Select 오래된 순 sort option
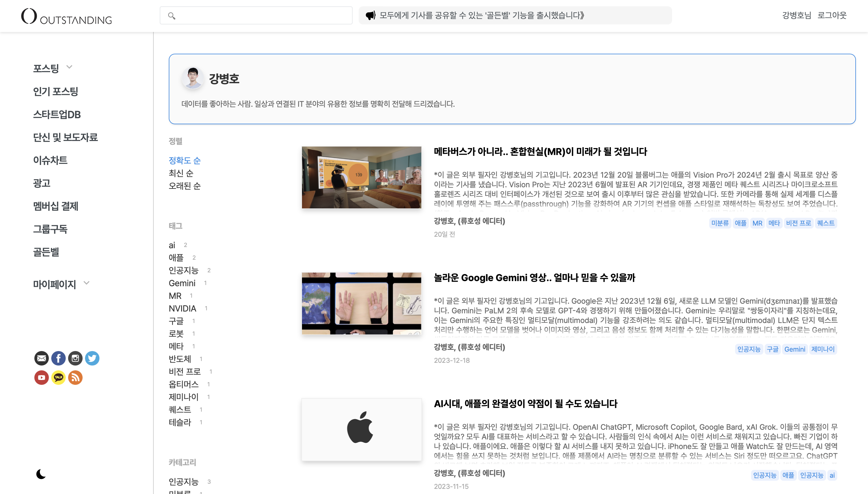The width and height of the screenshot is (868, 494). pyautogui.click(x=185, y=186)
